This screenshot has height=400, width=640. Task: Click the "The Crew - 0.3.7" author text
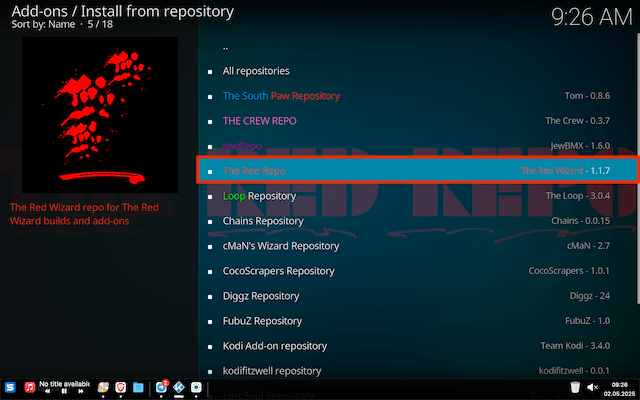tap(578, 121)
